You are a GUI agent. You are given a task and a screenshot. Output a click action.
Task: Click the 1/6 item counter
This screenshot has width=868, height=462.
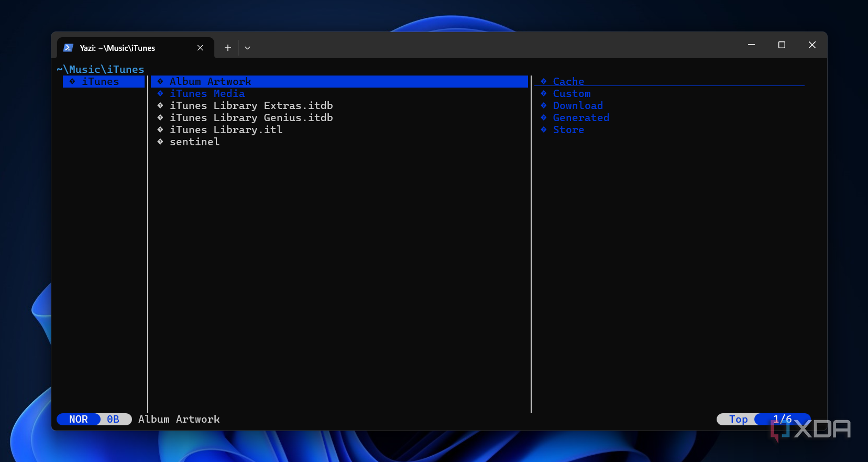[783, 419]
